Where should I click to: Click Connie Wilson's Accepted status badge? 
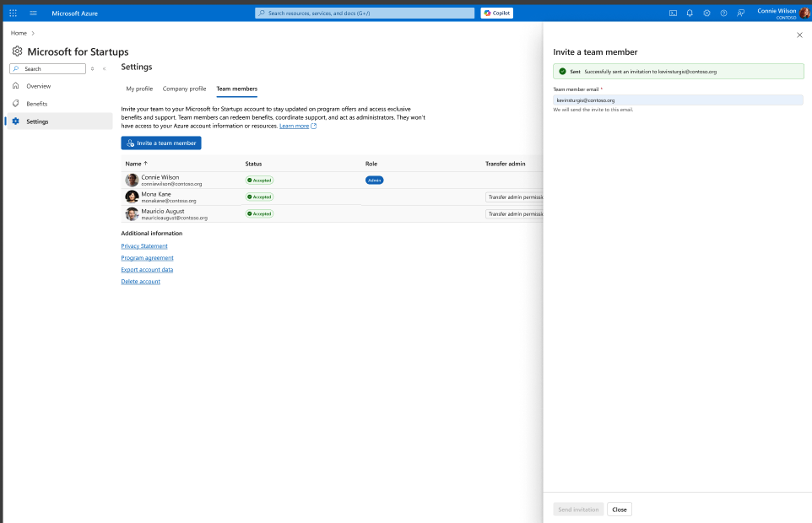pos(259,180)
